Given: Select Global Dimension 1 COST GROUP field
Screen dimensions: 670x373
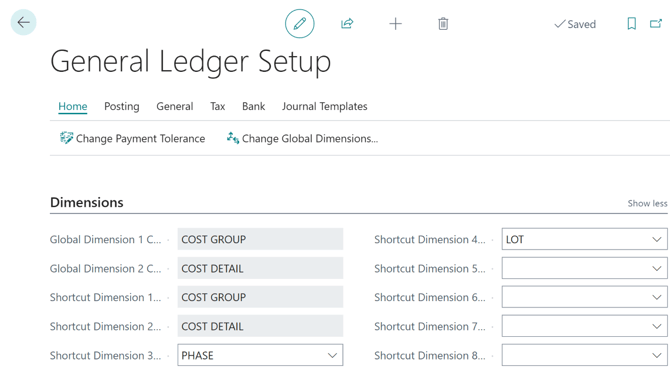Looking at the screenshot, I should (260, 239).
